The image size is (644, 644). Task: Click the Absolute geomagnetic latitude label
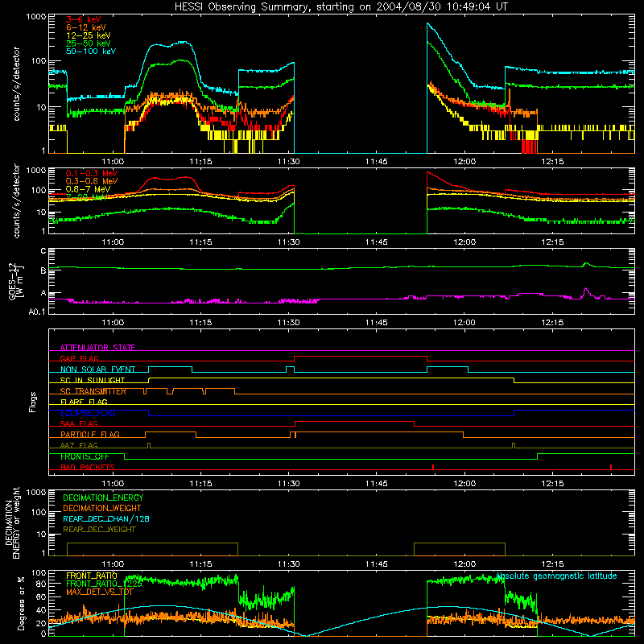pyautogui.click(x=556, y=576)
